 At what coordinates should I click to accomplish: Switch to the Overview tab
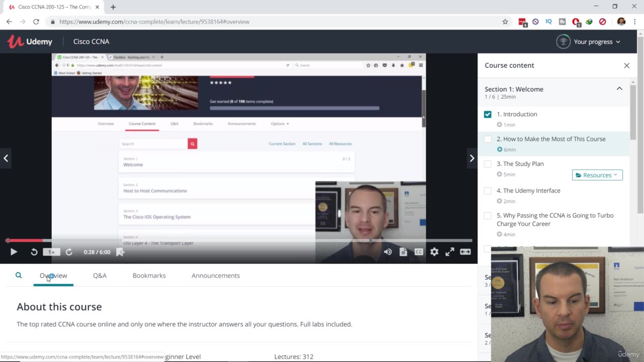pyautogui.click(x=53, y=276)
